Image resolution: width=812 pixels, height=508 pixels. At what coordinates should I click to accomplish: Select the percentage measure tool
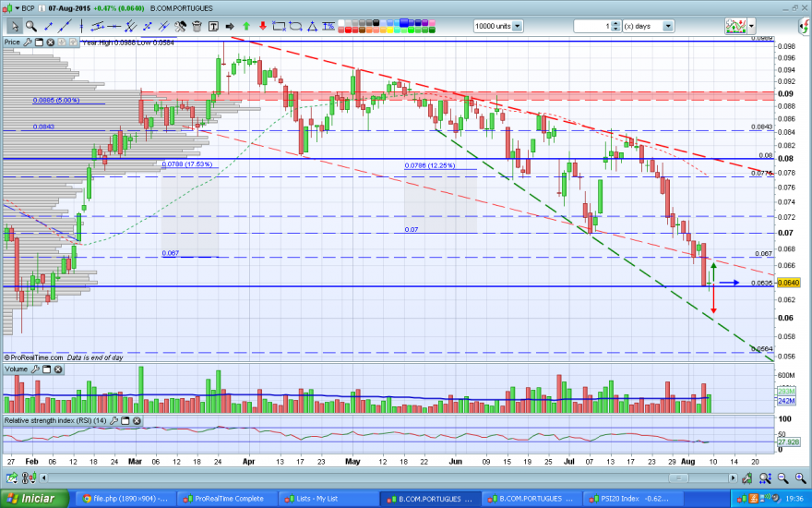(328, 26)
